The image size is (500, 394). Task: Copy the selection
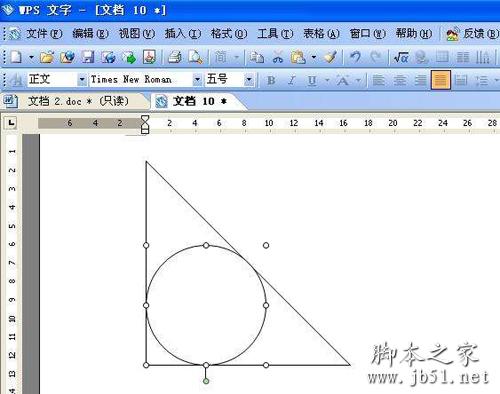tap(257, 57)
